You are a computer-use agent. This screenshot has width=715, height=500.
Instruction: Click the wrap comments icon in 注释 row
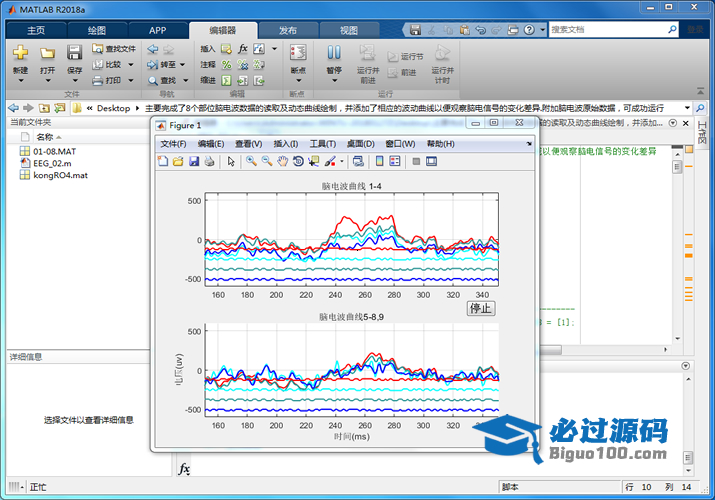259,65
